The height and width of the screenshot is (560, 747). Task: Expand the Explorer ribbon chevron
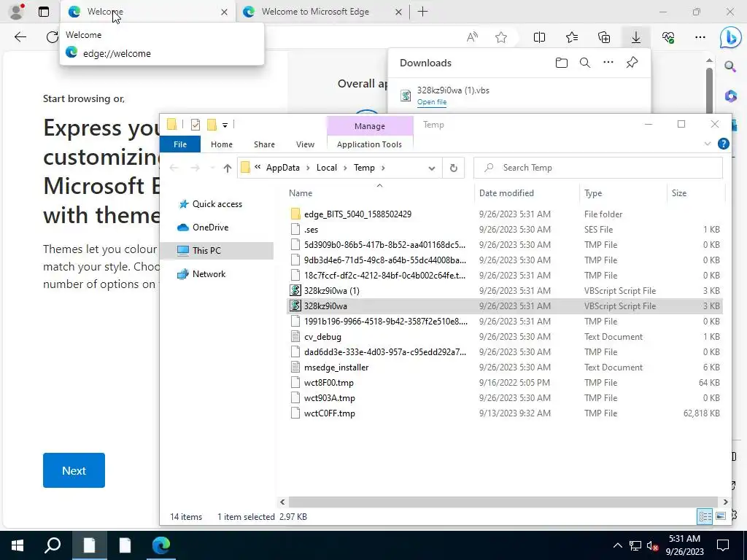[707, 144]
